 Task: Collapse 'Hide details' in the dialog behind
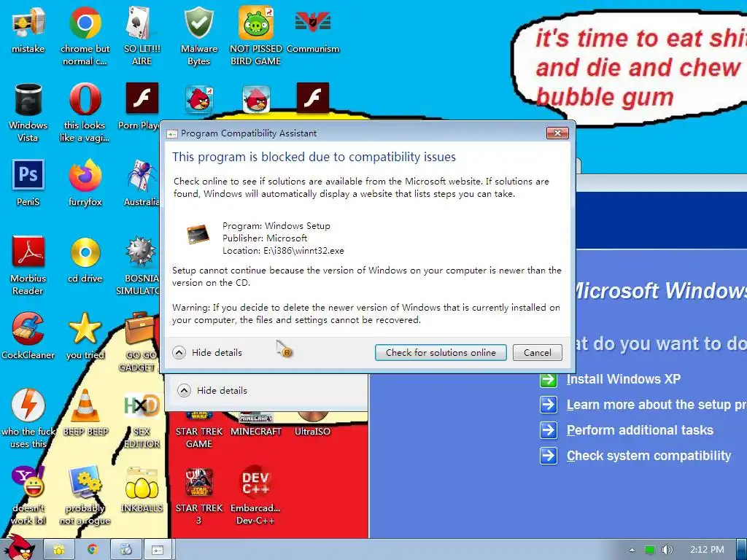212,391
